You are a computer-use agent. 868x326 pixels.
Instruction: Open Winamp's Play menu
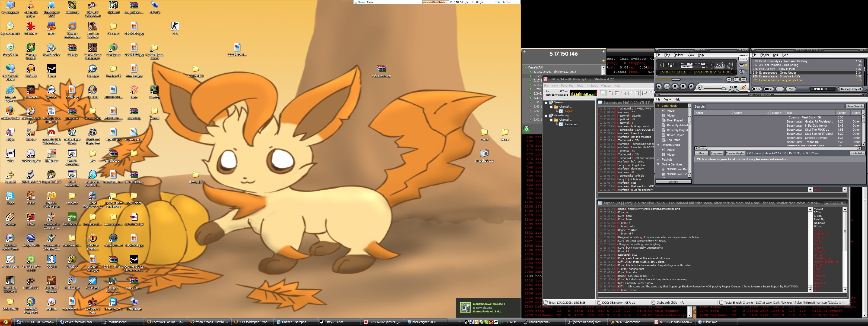667,55
